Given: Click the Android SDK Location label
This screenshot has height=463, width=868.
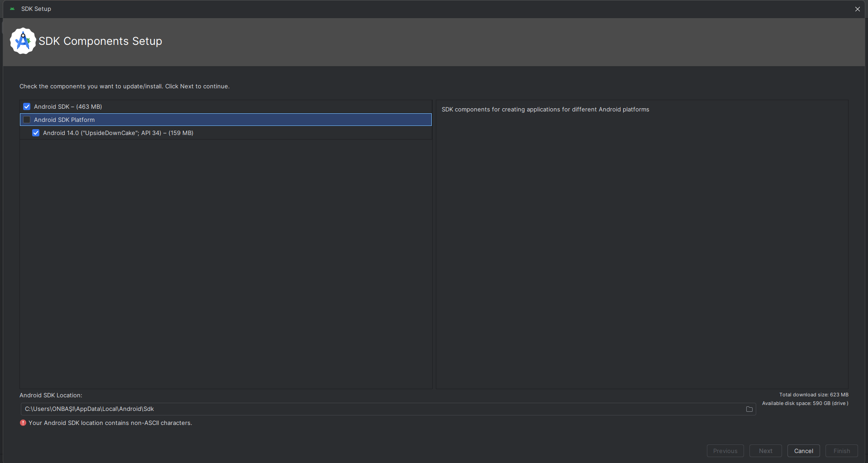Looking at the screenshot, I should click(51, 395).
